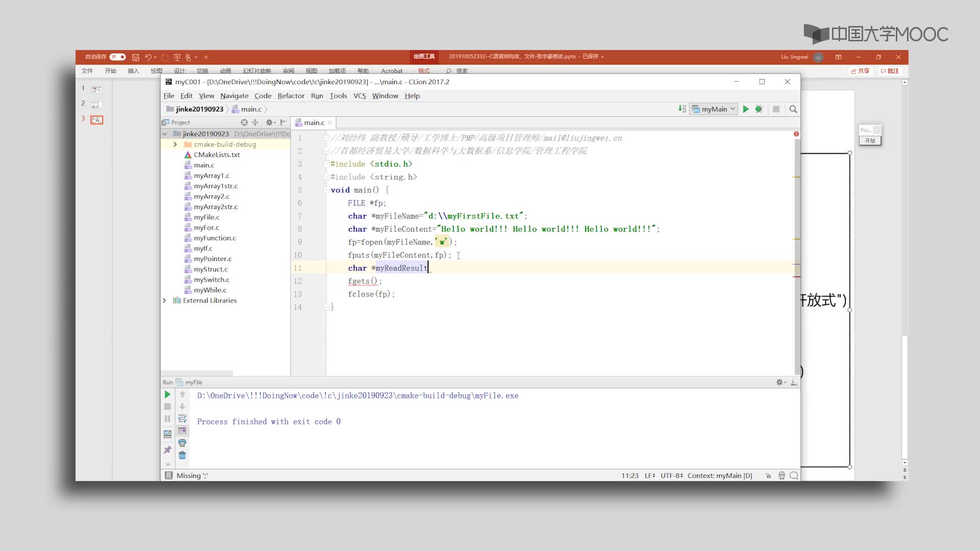Click the scroll-from-source target icon in Project panel
Screen dimensions: 980x551
(244, 122)
